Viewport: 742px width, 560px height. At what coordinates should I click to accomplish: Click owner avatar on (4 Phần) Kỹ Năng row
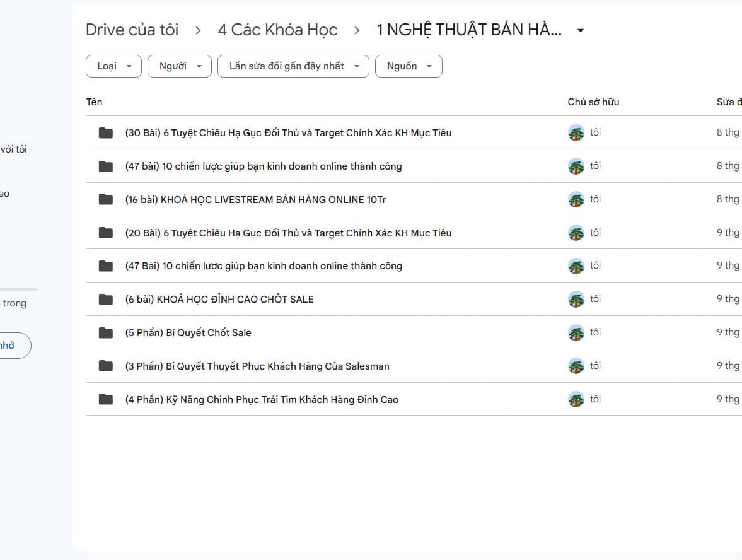tap(576, 400)
